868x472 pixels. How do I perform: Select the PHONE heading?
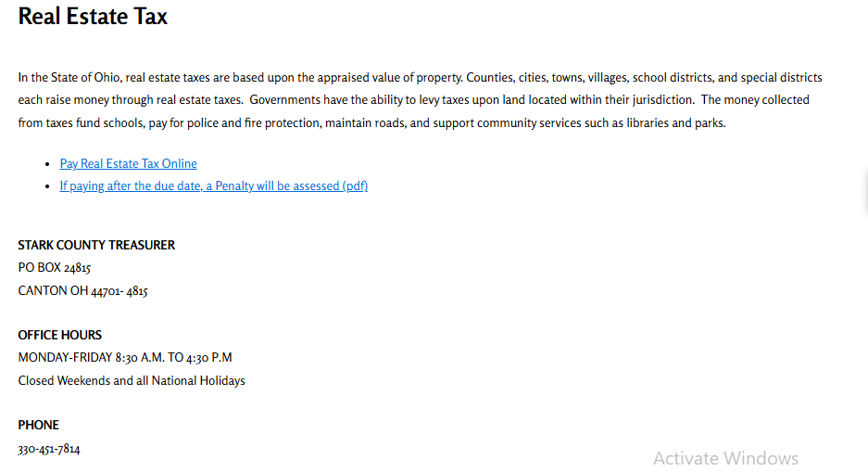(39, 425)
